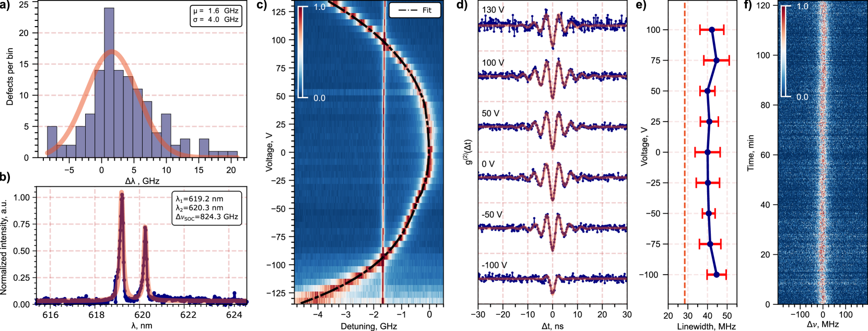The width and height of the screenshot is (868, 331).
Task: Click the linewidth data point at 100 V
Action: tap(712, 30)
